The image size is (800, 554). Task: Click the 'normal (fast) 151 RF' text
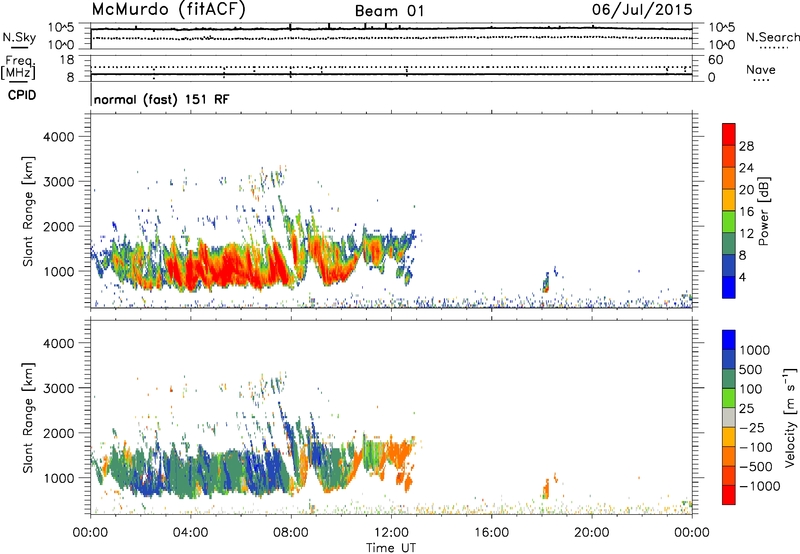coord(162,99)
